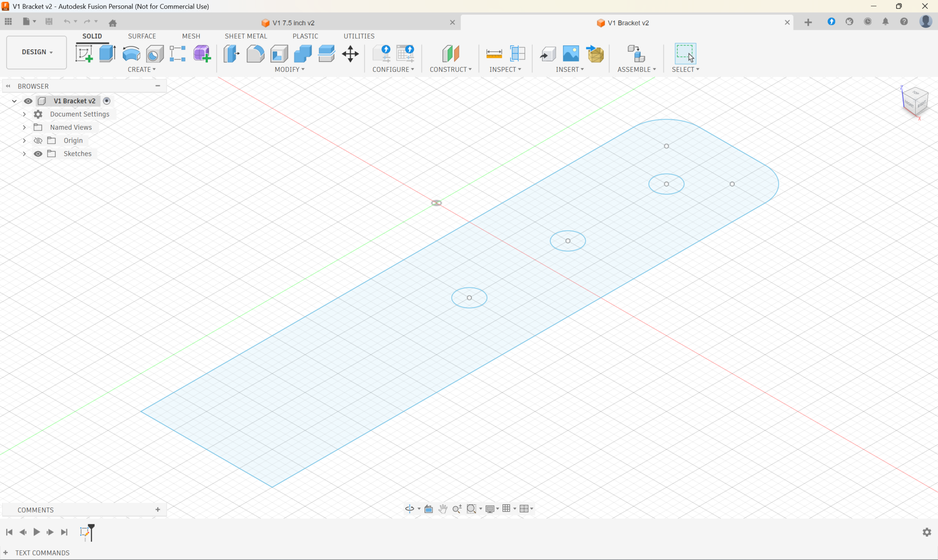Click the timeline play button

pyautogui.click(x=37, y=532)
